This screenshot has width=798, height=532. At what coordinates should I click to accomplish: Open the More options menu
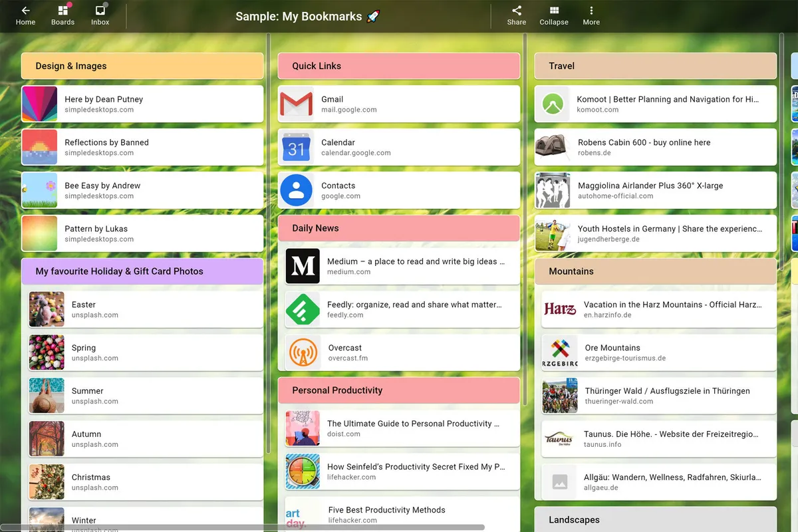[x=591, y=11]
